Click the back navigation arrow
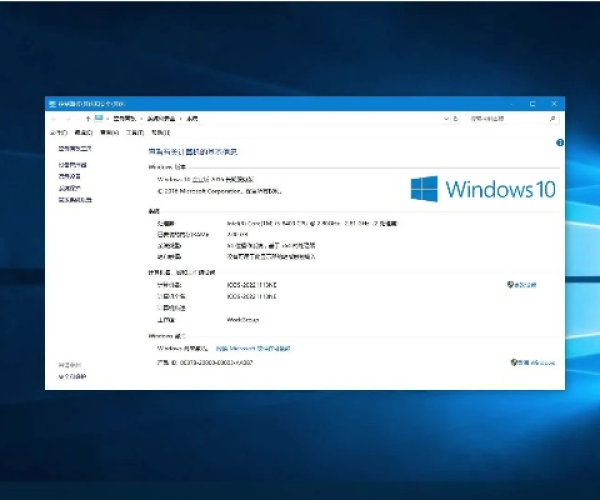 pyautogui.click(x=54, y=119)
